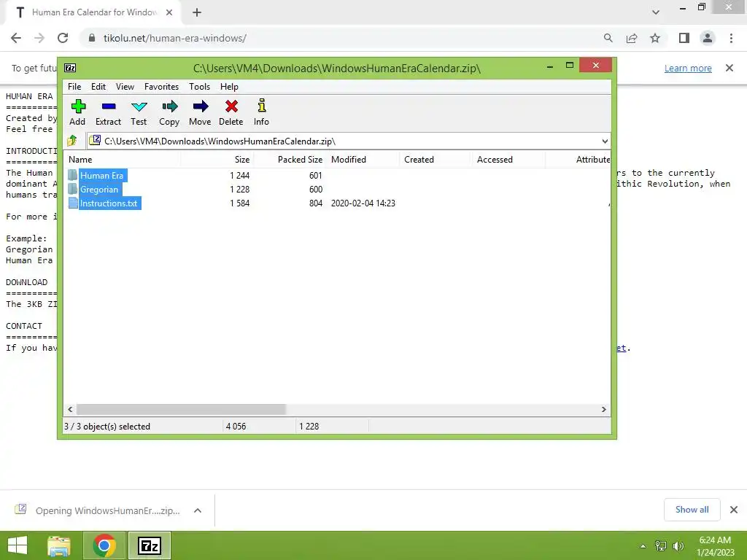Screen dimensions: 747x560
Task: Click the 7-Zip address path field
Action: point(349,141)
